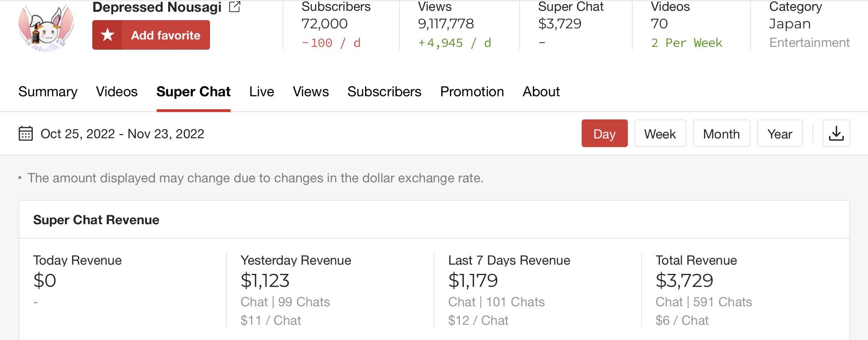Select the Day interval button
This screenshot has height=340, width=868.
tap(604, 133)
